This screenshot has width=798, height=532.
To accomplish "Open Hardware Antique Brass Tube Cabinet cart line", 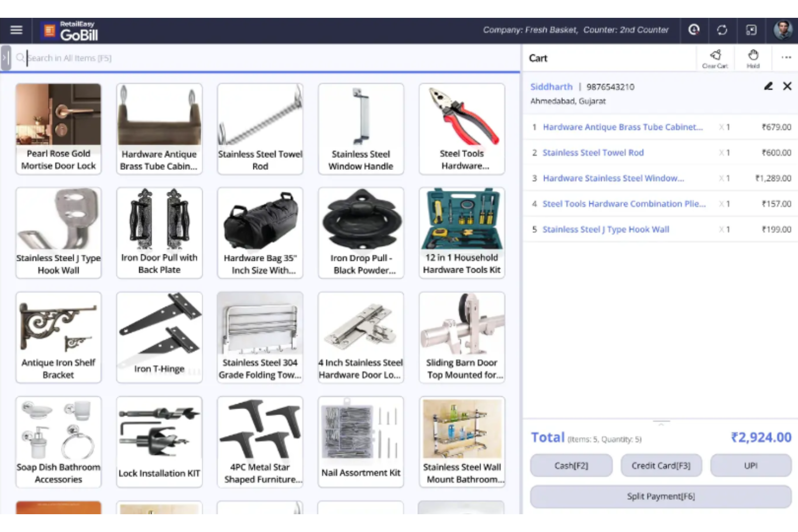I will point(623,127).
